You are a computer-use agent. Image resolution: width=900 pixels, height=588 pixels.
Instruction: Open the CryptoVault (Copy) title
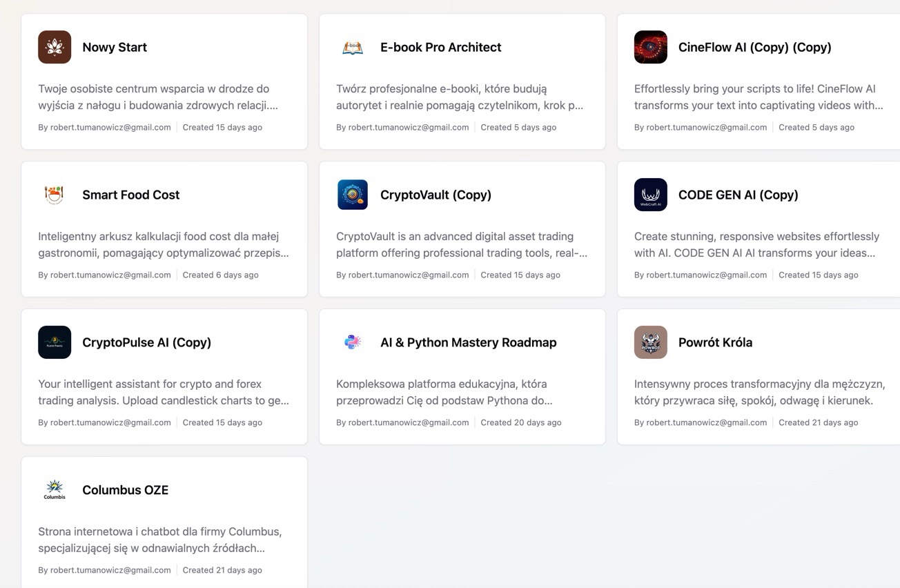pos(436,195)
